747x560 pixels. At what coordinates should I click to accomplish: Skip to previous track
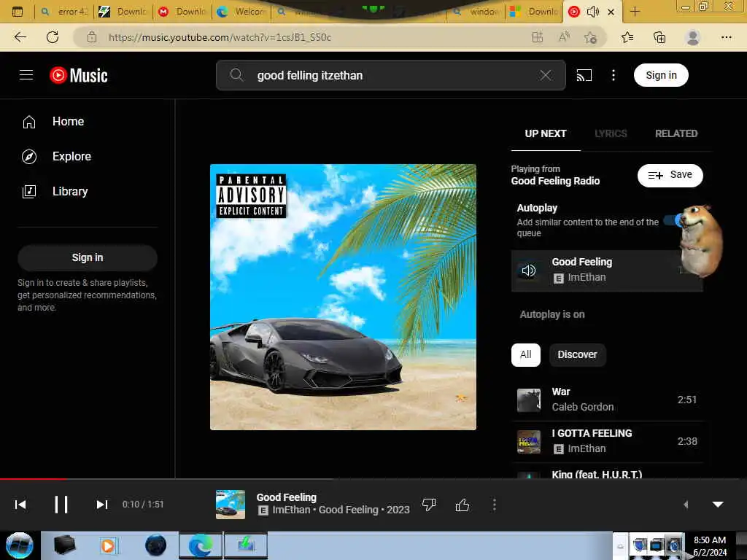pos(20,505)
